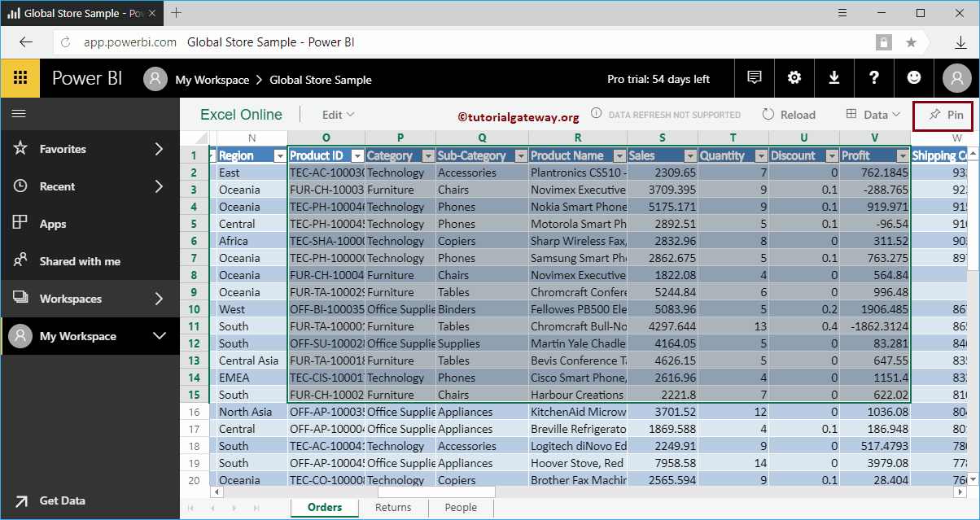The width and height of the screenshot is (980, 520).
Task: Click the Favorites star icon in sidebar
Action: tap(20, 148)
